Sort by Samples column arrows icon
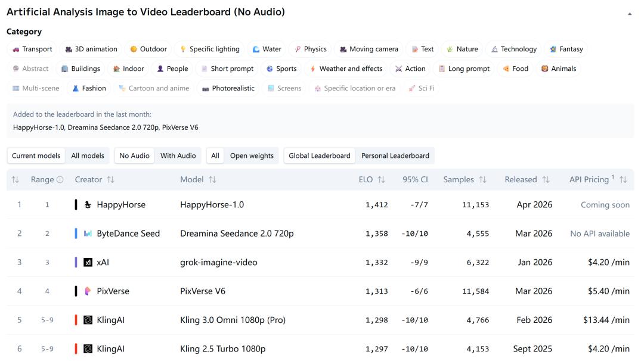Viewport: 644px width, 361px height. pos(483,179)
